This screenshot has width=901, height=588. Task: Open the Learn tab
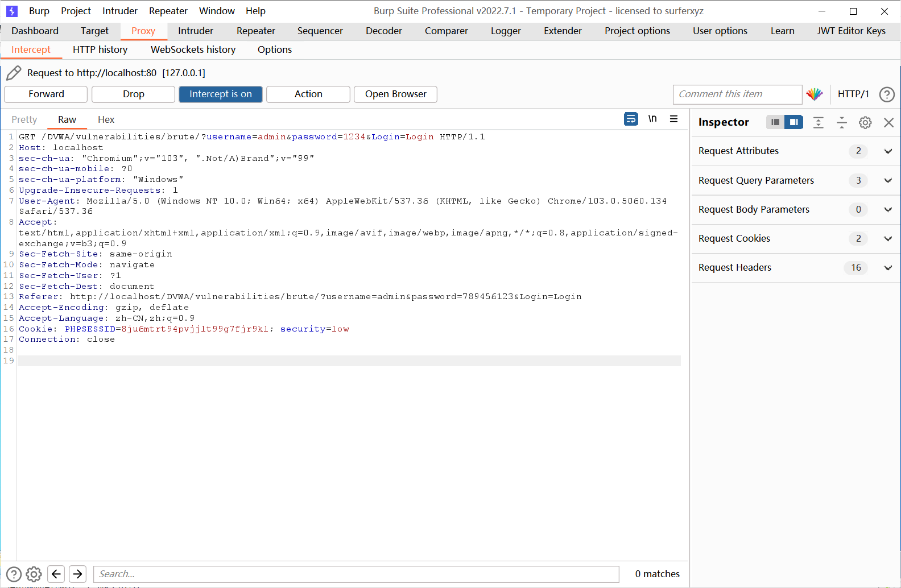(783, 31)
